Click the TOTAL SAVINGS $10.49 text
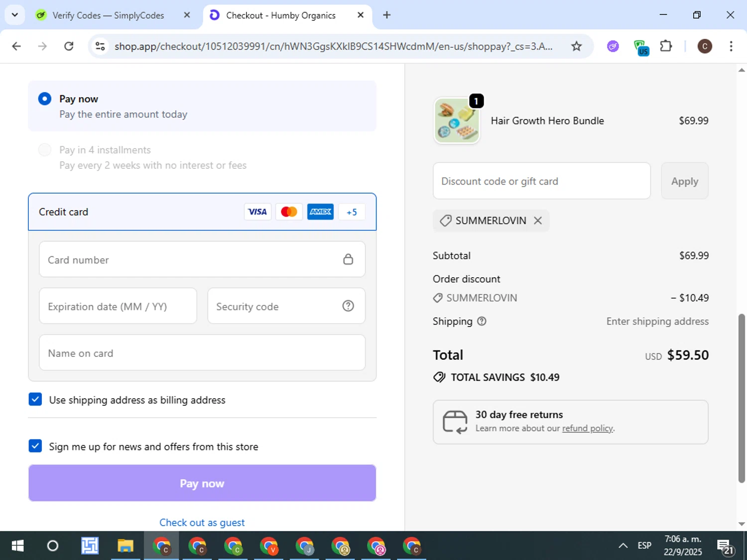Image resolution: width=747 pixels, height=560 pixels. (505, 377)
